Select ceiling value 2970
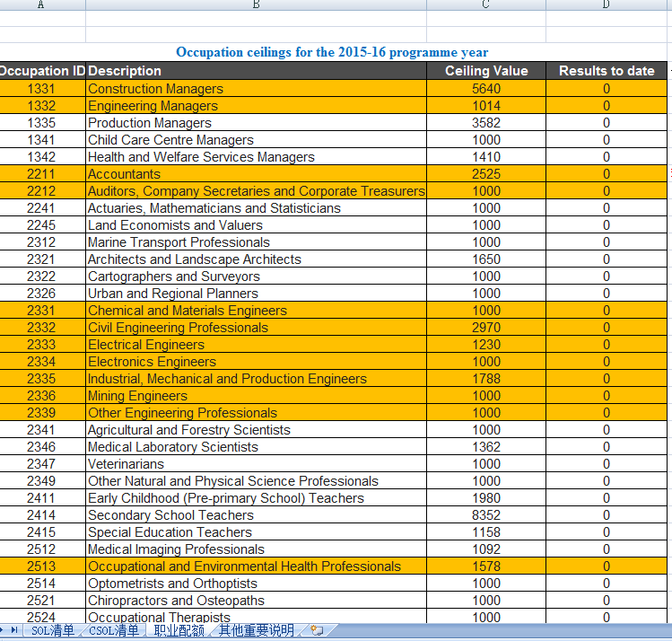Screen dimensions: 672x641 point(486,328)
